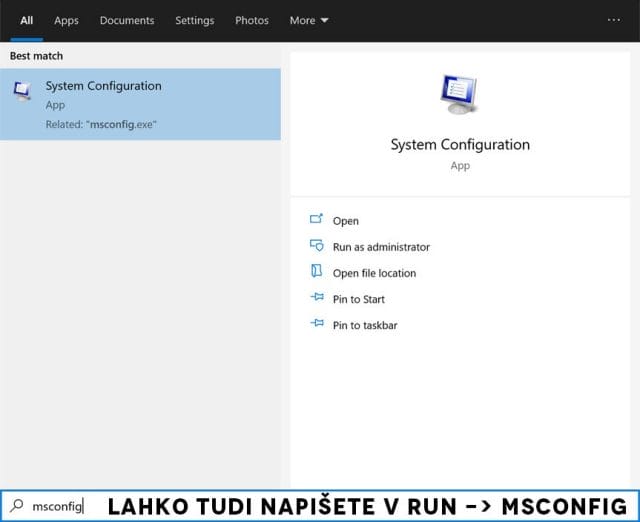Open the three-dot options menu
640x522 pixels.
pos(613,20)
